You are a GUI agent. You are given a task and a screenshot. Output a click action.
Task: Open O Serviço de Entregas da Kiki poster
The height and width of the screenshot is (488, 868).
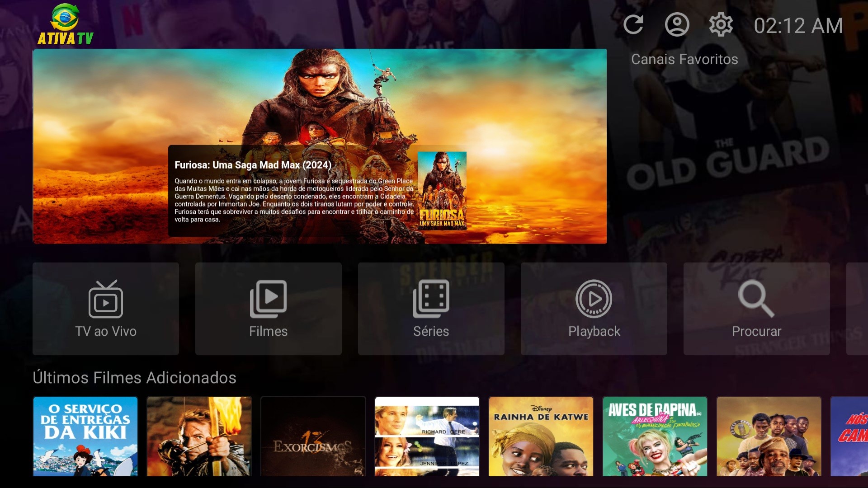pos(85,436)
